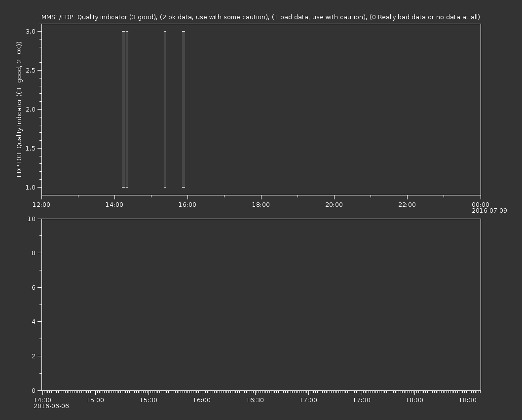Select the 22:00 time label
522x420 pixels.
[407, 204]
